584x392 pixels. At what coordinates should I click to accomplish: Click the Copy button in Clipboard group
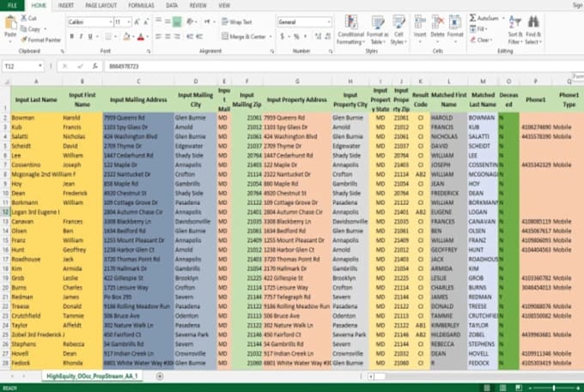click(x=31, y=28)
